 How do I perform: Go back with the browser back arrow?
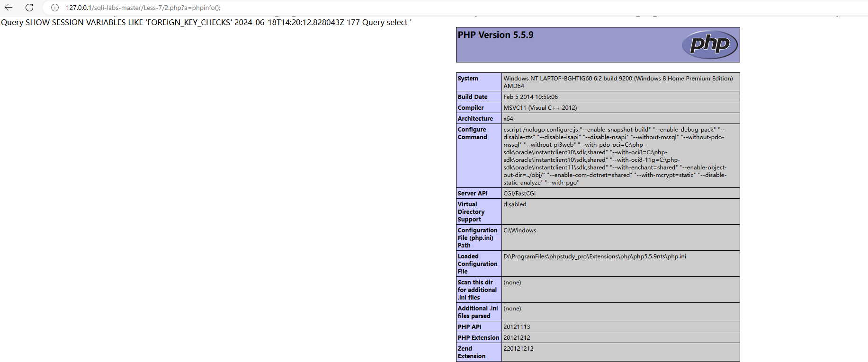(x=9, y=8)
